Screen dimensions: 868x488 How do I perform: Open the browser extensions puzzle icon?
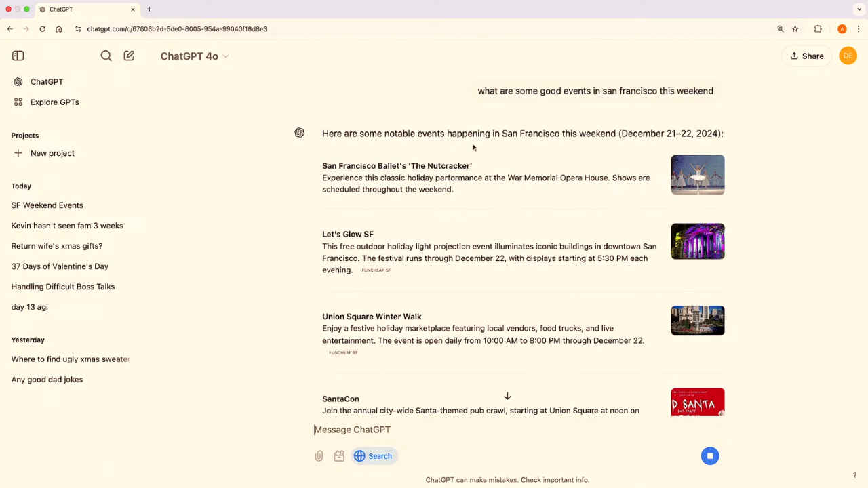[x=818, y=29]
